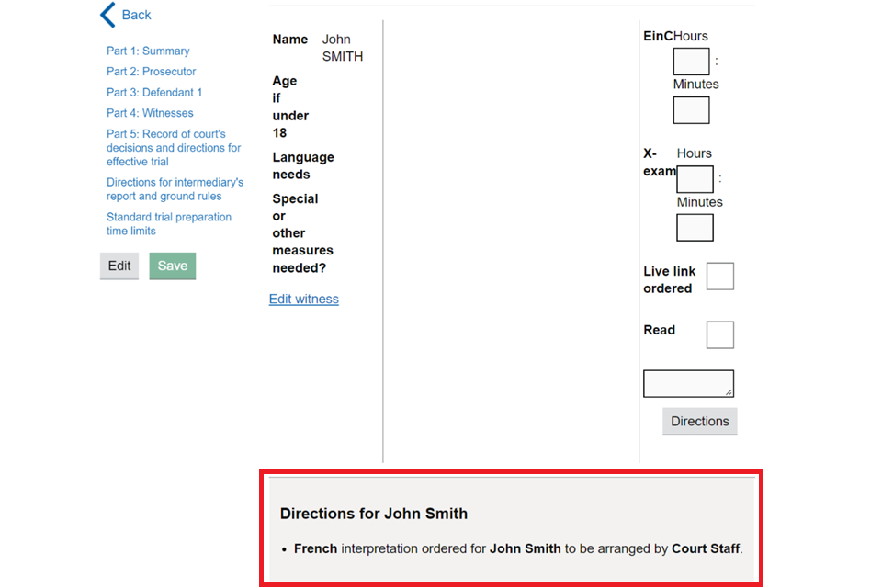The width and height of the screenshot is (882, 588).
Task: Click the text area above Directions button
Action: click(688, 384)
